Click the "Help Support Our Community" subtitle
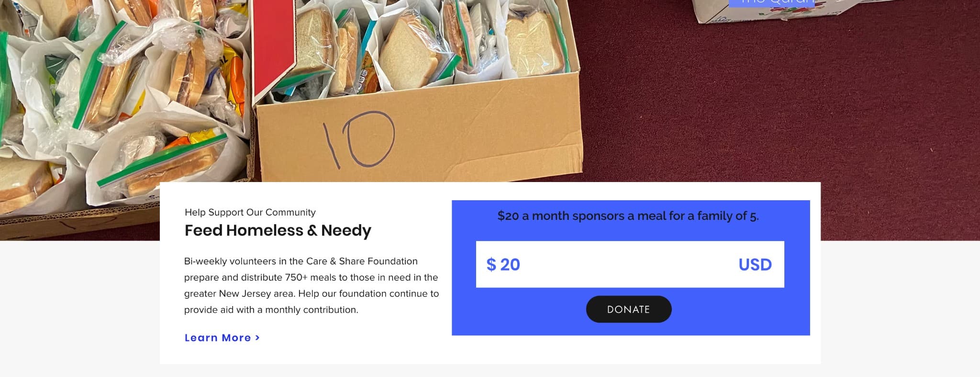Image resolution: width=980 pixels, height=377 pixels. [250, 212]
